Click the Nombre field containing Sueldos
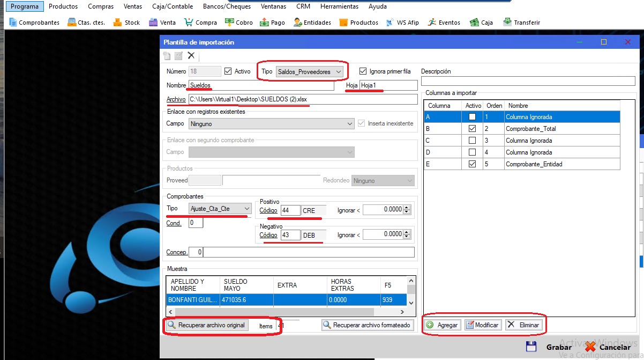Screen dimensions: 644x360 click(x=260, y=86)
